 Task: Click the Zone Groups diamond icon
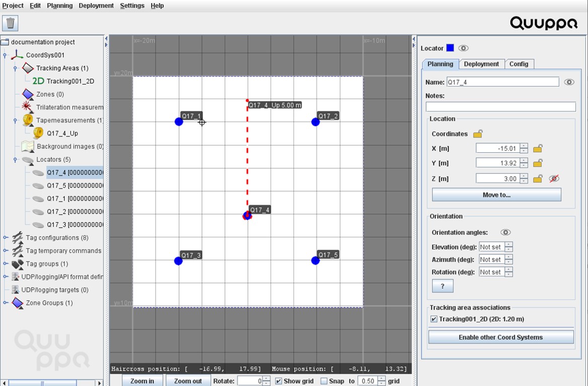click(x=17, y=303)
